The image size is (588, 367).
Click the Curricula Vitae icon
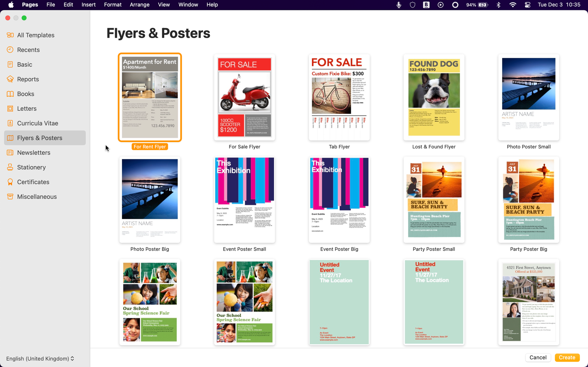(10, 123)
